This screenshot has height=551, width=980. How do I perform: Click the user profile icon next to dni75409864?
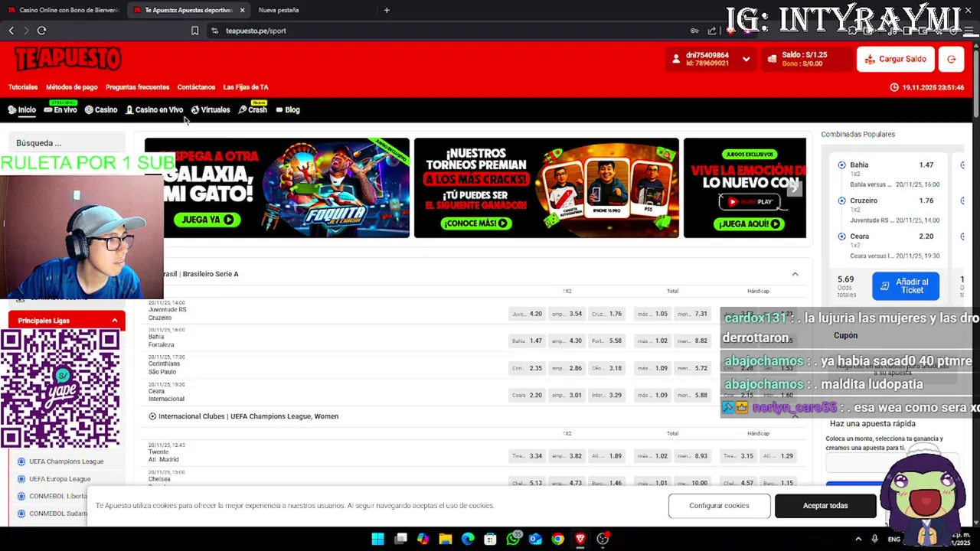(x=676, y=59)
